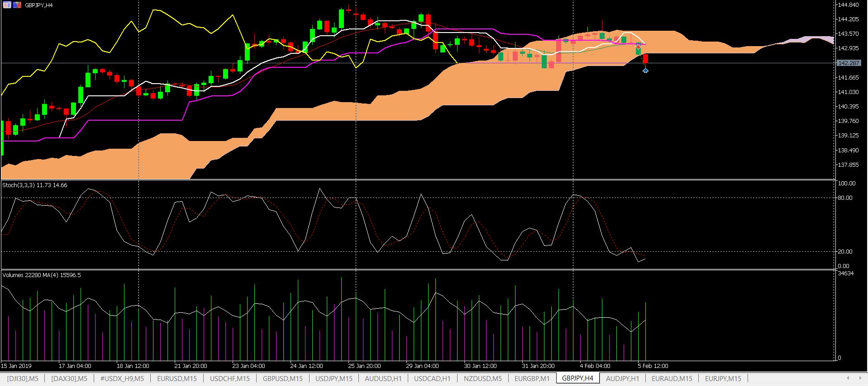Click the 29 Jan 04:00 time label
The image size is (868, 386).
pos(423,366)
